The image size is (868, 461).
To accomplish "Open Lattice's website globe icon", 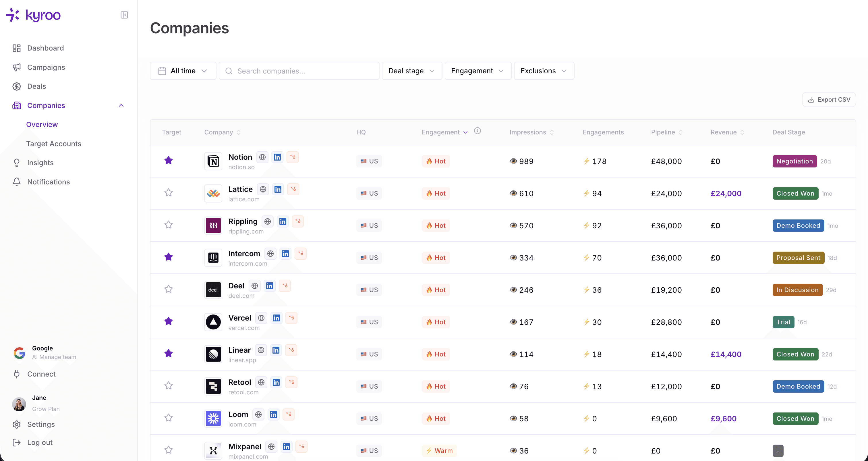I will [x=263, y=189].
